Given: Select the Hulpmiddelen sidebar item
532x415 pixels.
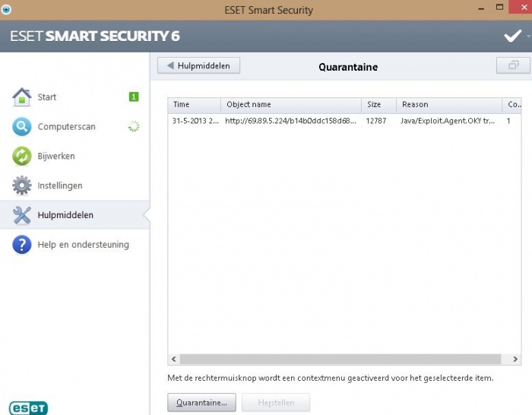Looking at the screenshot, I should coord(75,215).
